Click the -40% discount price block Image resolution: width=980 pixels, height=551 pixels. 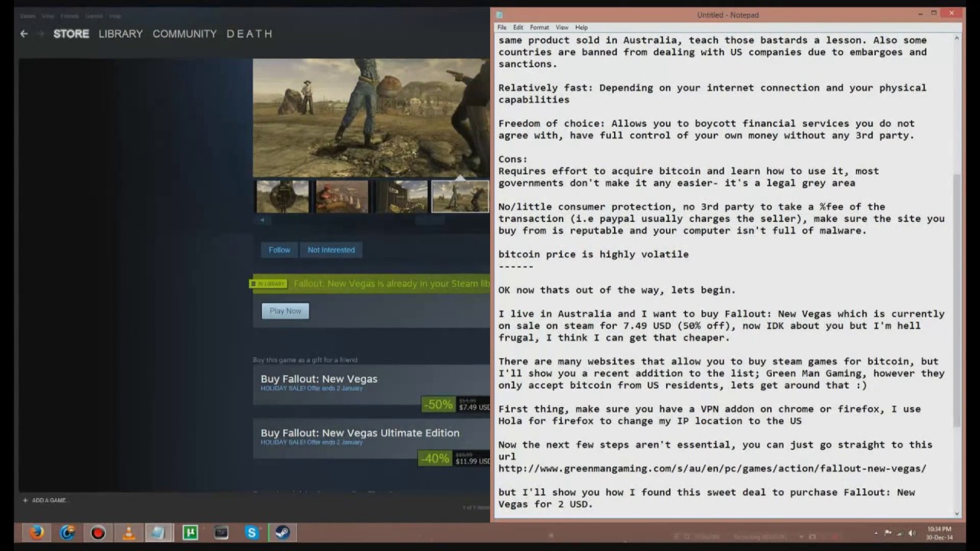click(455, 458)
